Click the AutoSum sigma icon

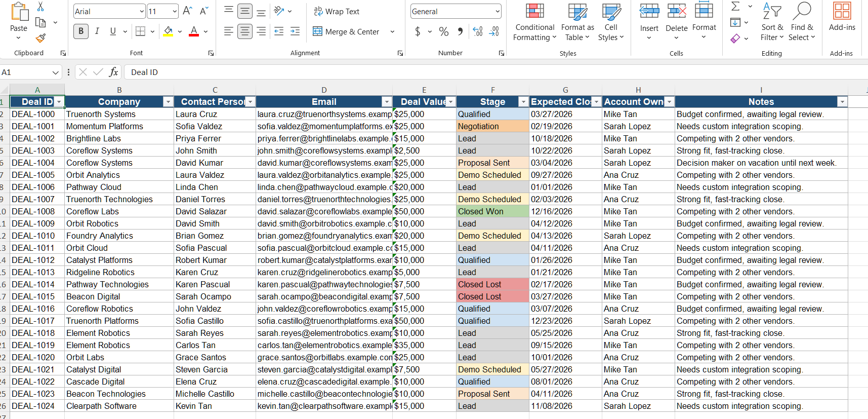pyautogui.click(x=736, y=7)
